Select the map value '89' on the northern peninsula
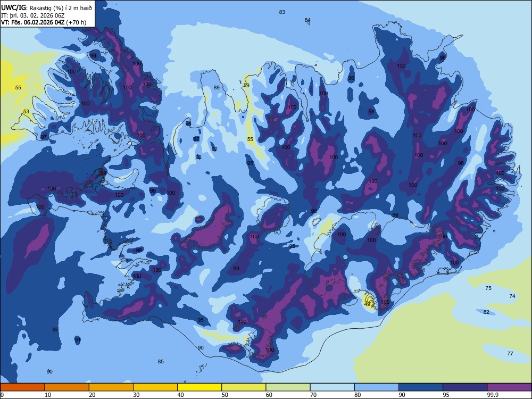The height and width of the screenshot is (399, 532). (217, 88)
